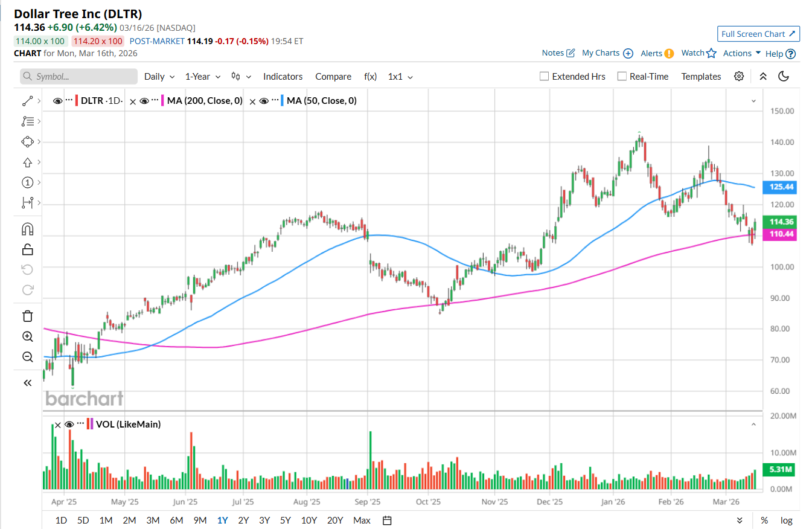The image size is (812, 529).
Task: Select the 6M time range tab
Action: click(176, 521)
